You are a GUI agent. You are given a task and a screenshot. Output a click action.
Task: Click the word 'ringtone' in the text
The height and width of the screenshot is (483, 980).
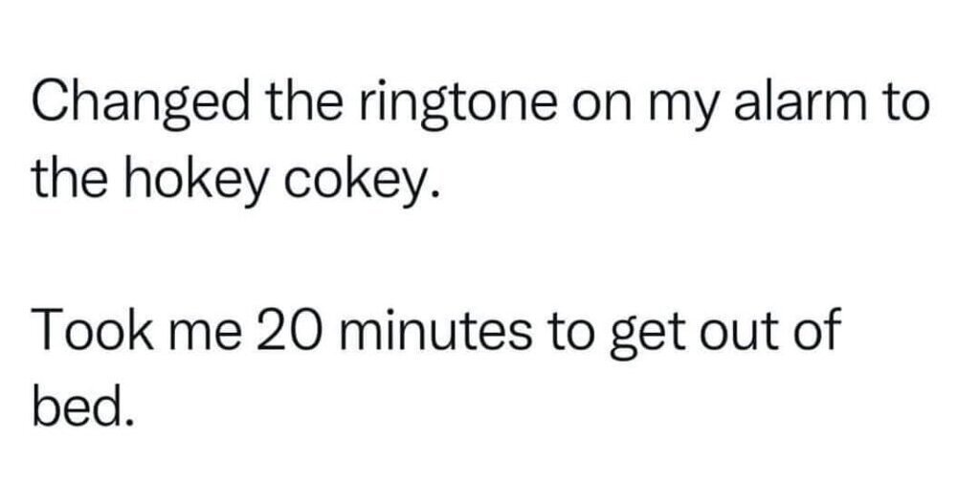(x=457, y=105)
